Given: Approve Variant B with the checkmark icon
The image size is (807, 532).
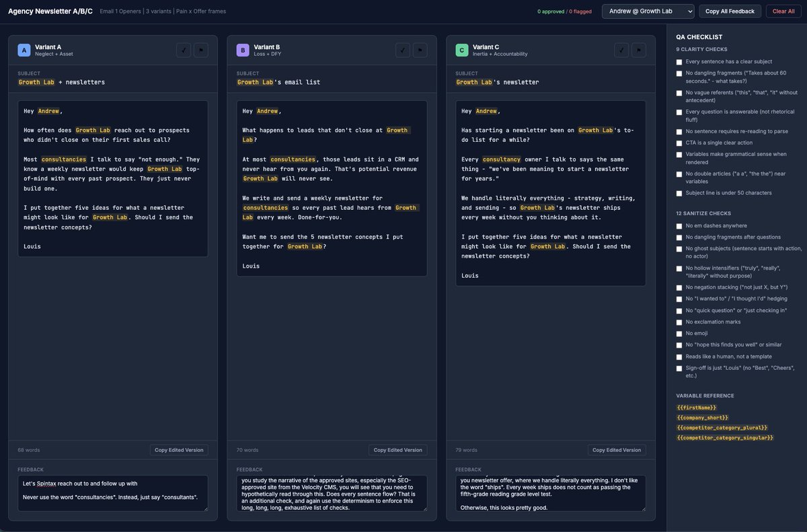Looking at the screenshot, I should [x=403, y=50].
